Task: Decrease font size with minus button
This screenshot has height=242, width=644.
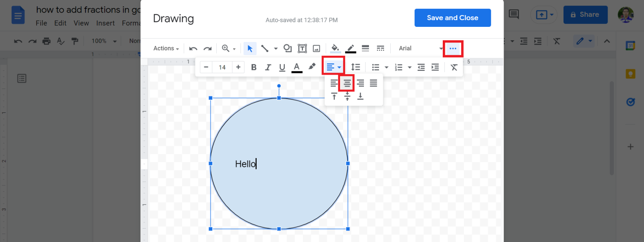Action: coord(206,67)
